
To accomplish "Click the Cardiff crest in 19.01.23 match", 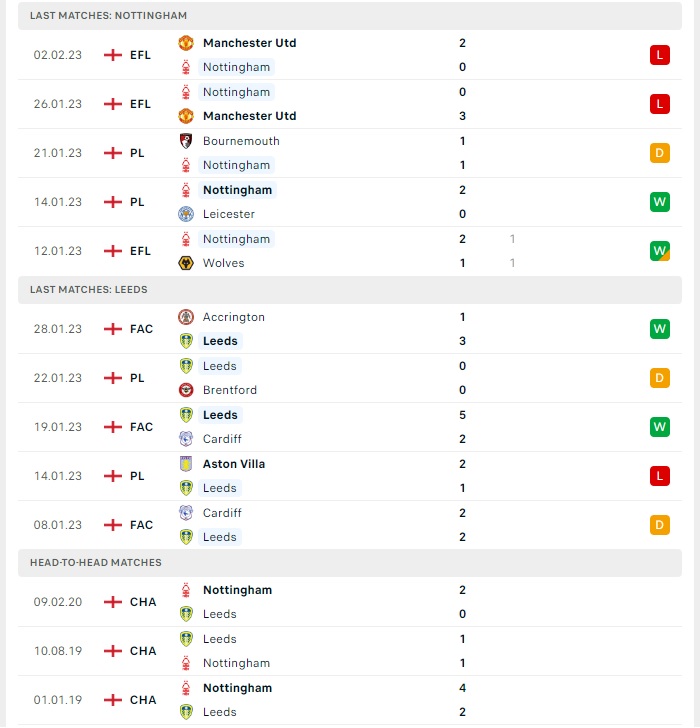I will click(x=186, y=439).
